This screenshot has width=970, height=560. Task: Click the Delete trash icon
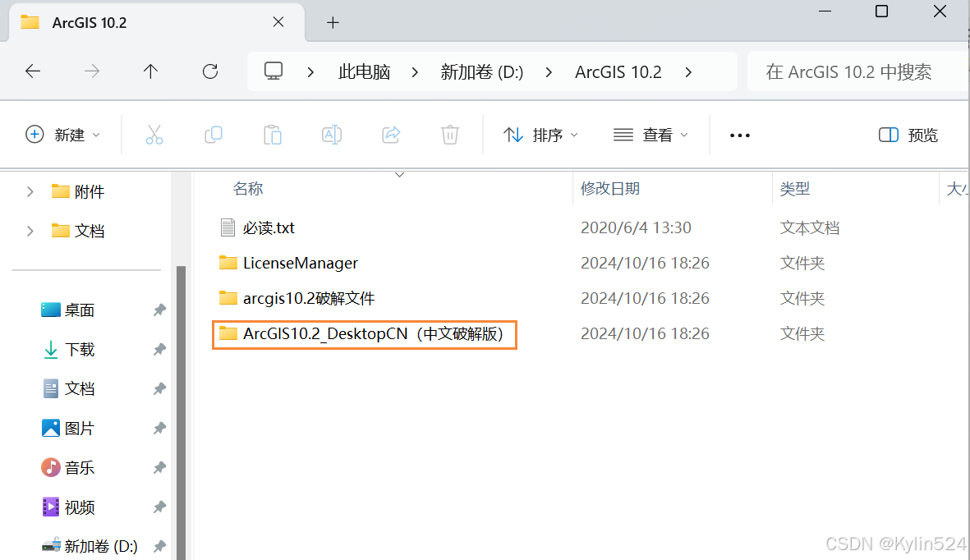[x=450, y=135]
